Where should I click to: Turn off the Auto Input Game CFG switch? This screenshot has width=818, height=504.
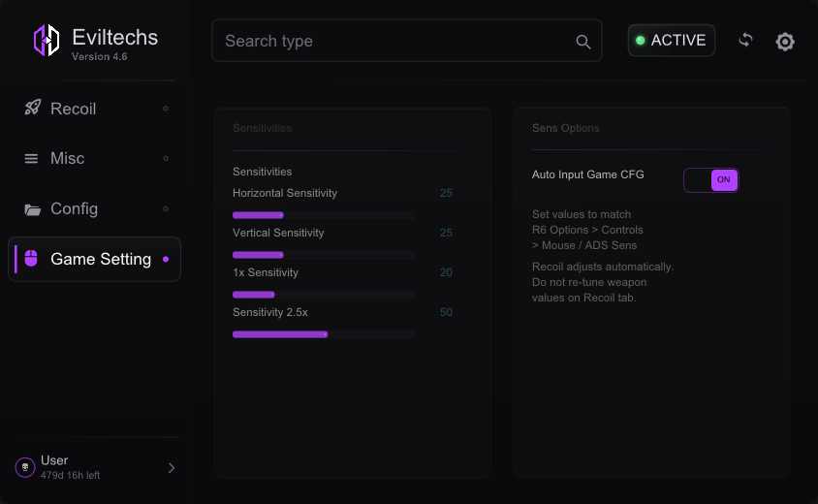click(711, 180)
